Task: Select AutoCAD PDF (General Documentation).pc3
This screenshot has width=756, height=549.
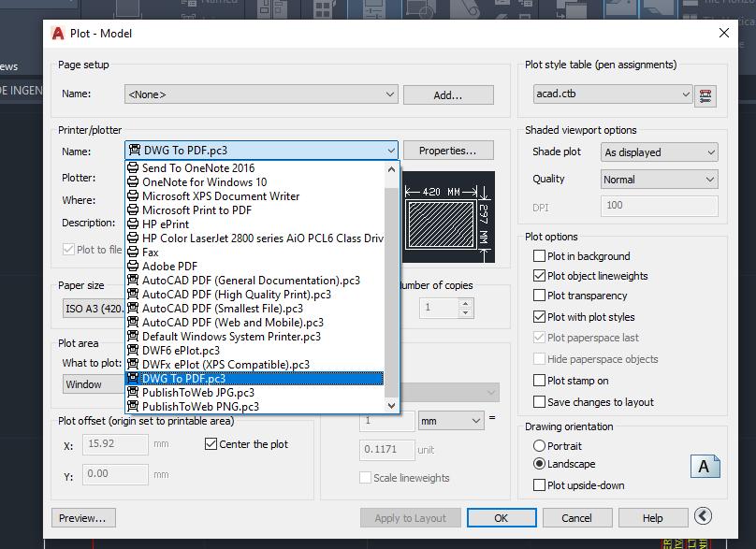Action: 254,280
